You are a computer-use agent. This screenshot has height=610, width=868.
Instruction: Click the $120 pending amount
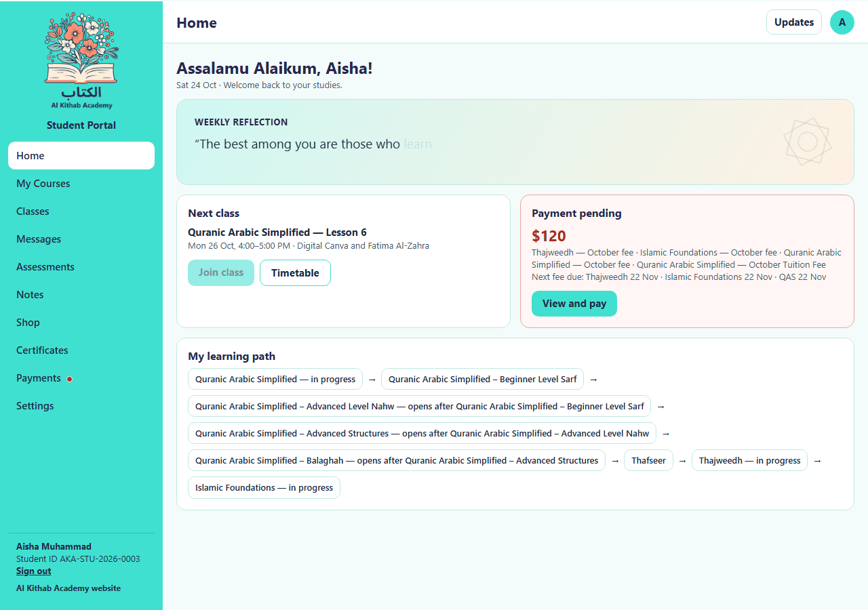point(549,236)
